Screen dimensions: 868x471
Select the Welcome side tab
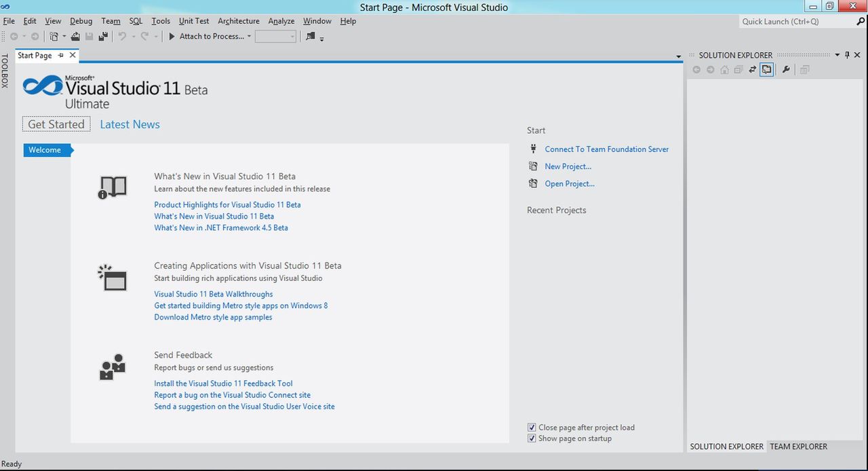(x=47, y=150)
